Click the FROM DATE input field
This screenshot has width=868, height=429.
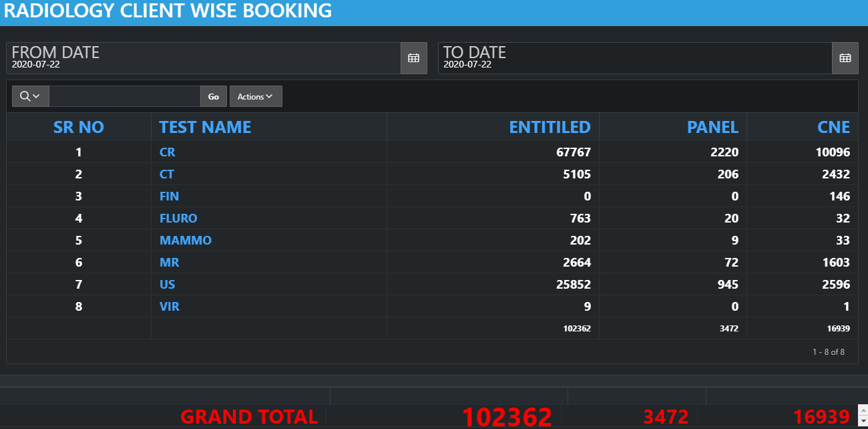(x=204, y=58)
